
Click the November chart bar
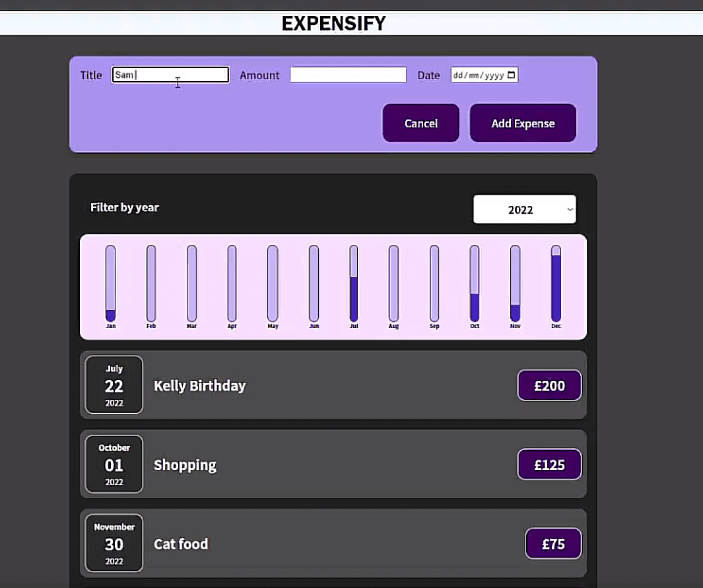[515, 284]
